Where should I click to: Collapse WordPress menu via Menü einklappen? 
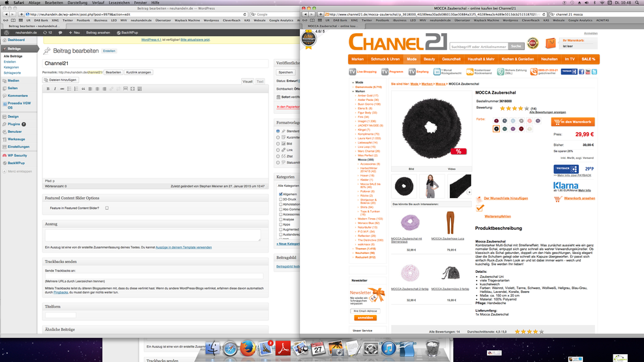coord(17,171)
